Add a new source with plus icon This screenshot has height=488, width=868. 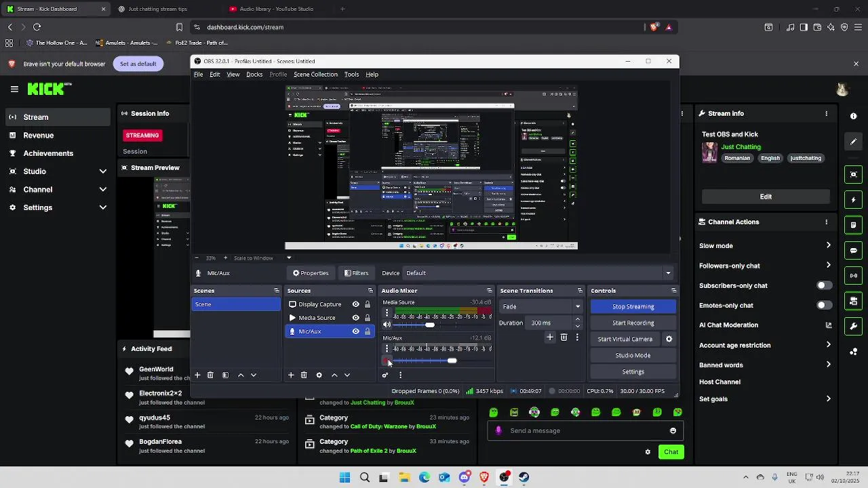(291, 375)
